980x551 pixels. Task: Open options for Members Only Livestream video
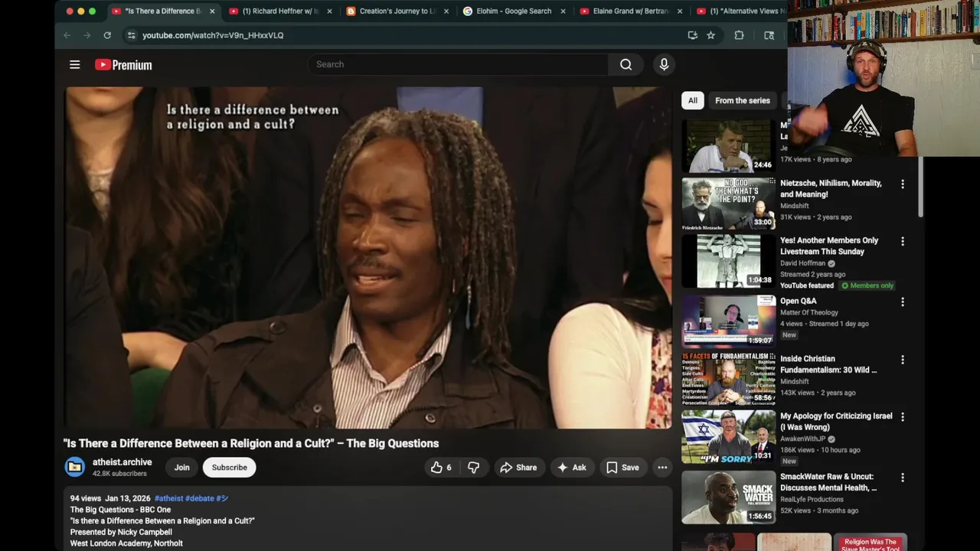coord(902,242)
